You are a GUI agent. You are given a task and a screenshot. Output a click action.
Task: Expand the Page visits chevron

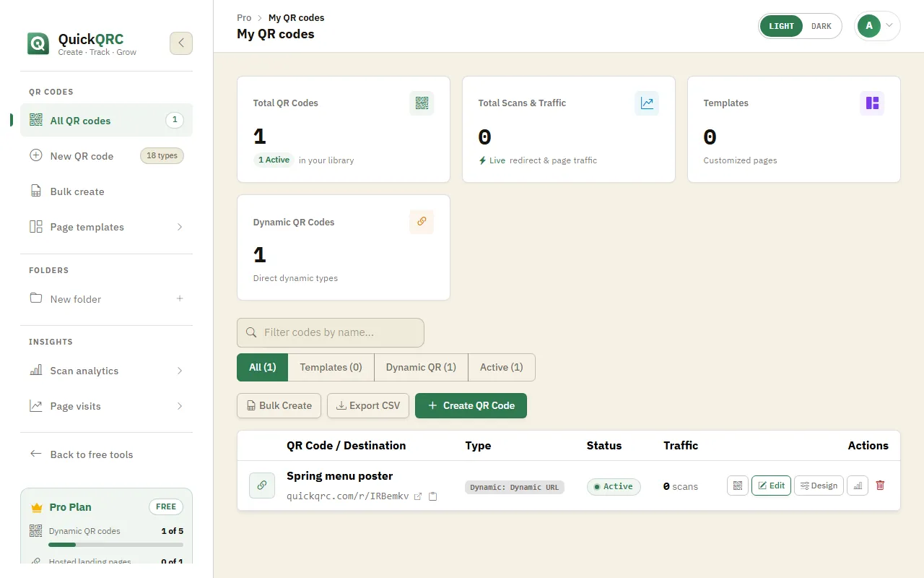(180, 406)
